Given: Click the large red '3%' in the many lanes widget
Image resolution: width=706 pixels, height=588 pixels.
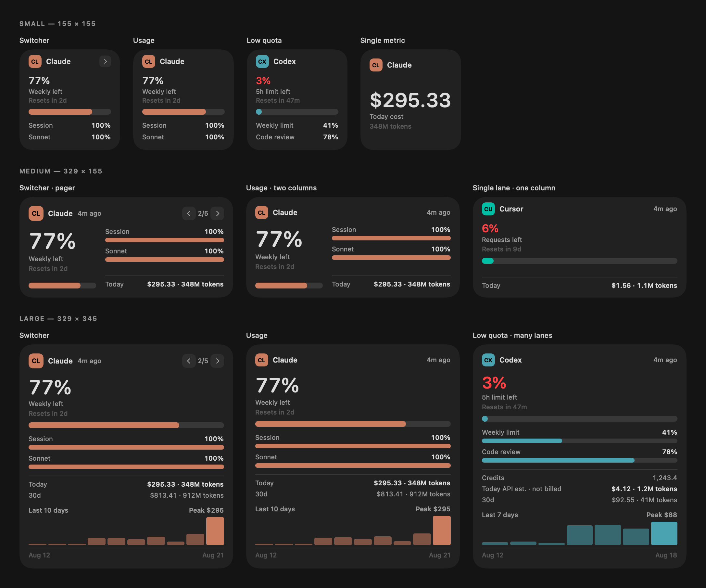Looking at the screenshot, I should tap(494, 383).
